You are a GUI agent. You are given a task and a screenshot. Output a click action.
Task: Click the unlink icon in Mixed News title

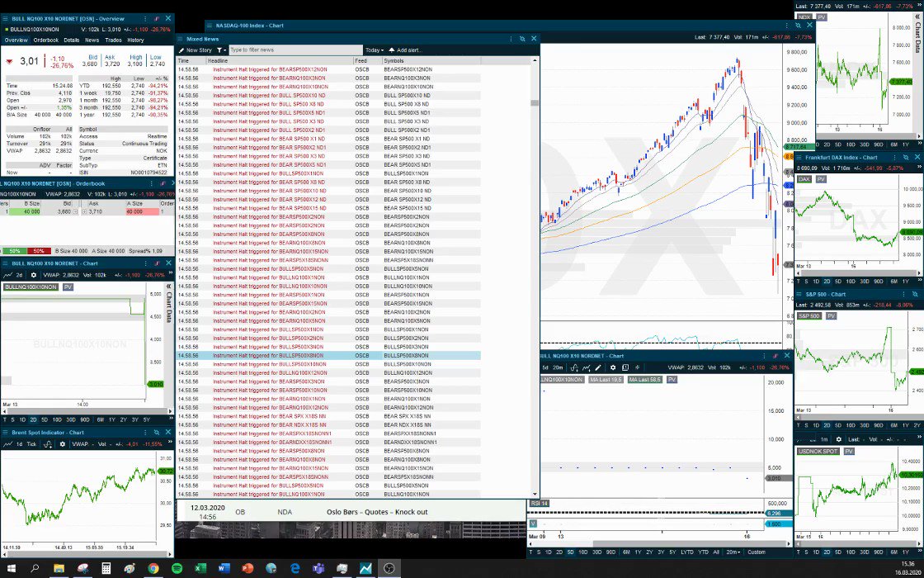click(x=522, y=38)
